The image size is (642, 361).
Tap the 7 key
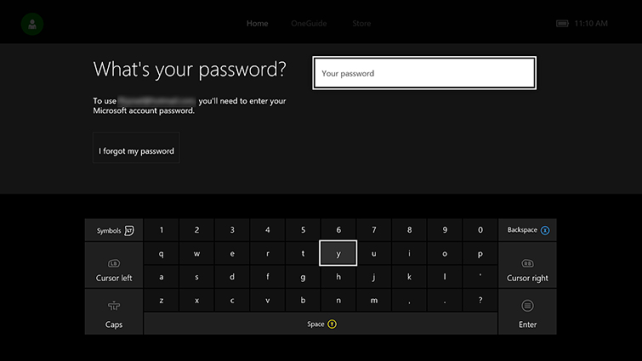(x=374, y=230)
